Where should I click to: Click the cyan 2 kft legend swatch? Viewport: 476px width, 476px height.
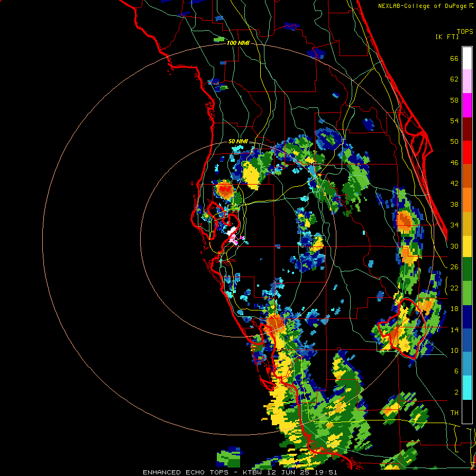pyautogui.click(x=467, y=388)
